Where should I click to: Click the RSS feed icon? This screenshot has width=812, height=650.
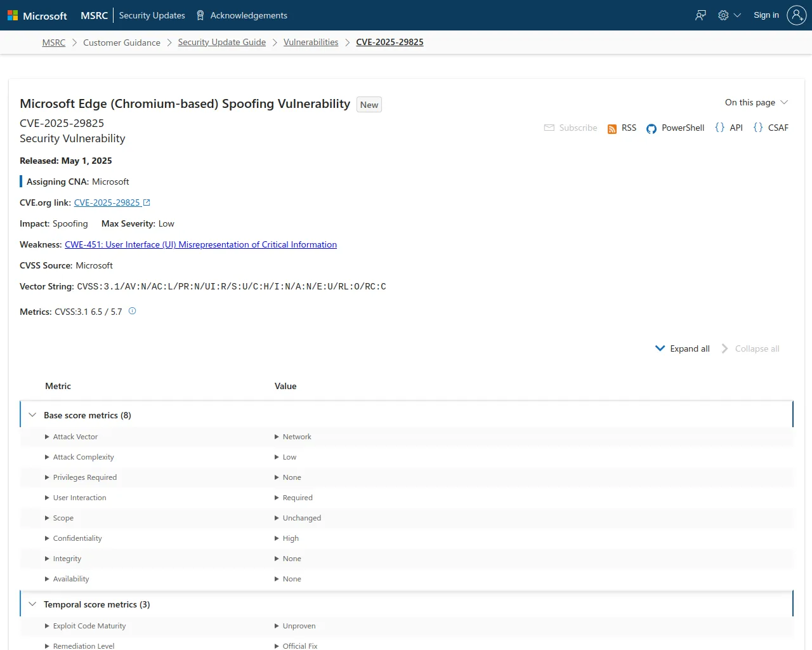[x=612, y=129]
